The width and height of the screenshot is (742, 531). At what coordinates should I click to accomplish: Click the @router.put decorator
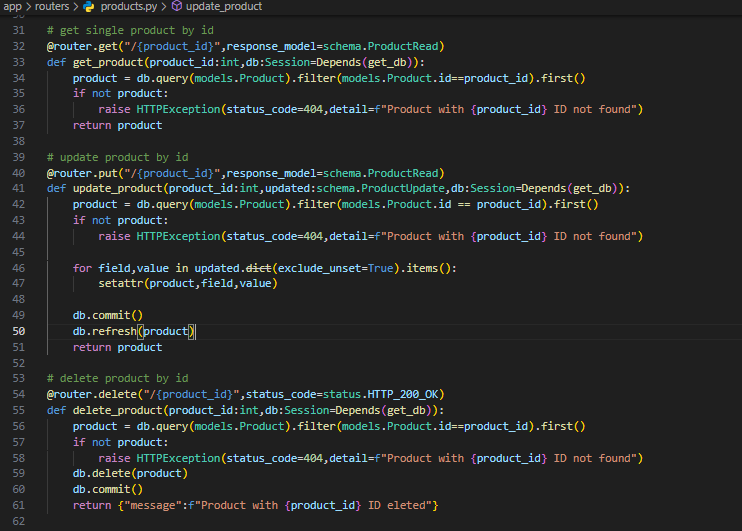click(86, 172)
